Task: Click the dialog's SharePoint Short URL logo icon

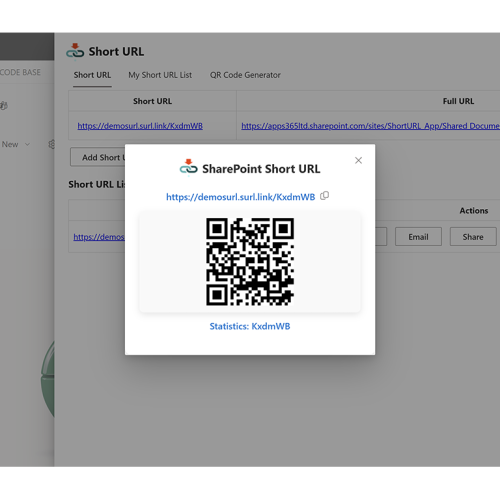Action: pyautogui.click(x=188, y=167)
